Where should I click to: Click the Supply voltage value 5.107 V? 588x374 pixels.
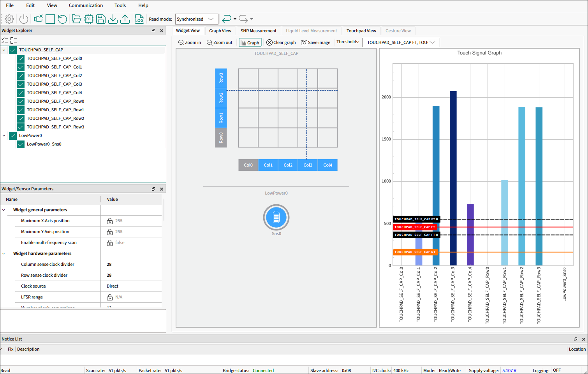tap(509, 370)
